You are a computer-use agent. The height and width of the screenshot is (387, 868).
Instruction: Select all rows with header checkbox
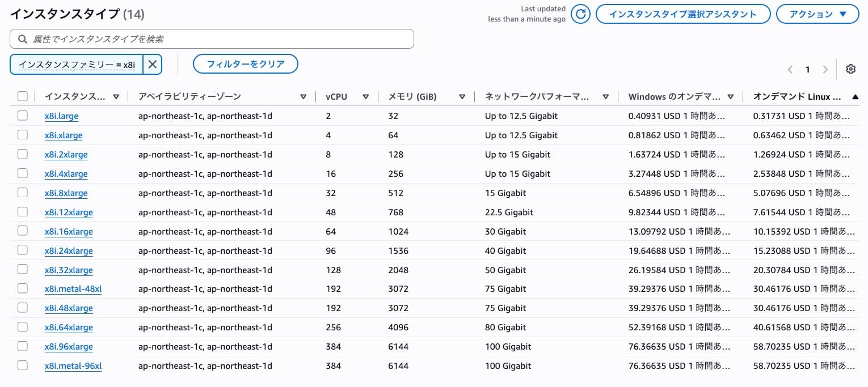pyautogui.click(x=22, y=96)
